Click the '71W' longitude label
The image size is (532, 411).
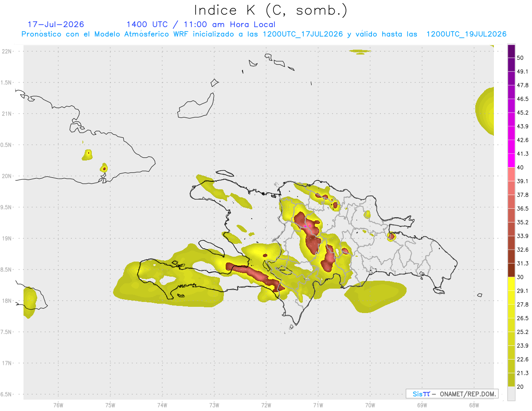(x=318, y=405)
